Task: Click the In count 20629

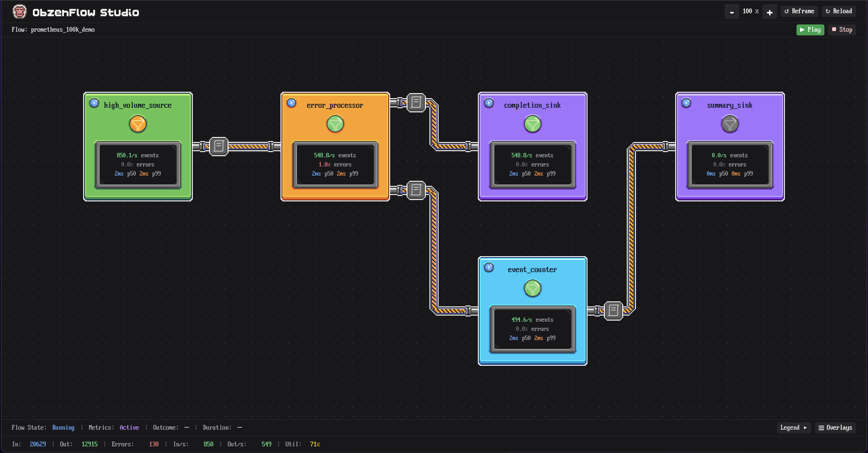Action: point(38,444)
